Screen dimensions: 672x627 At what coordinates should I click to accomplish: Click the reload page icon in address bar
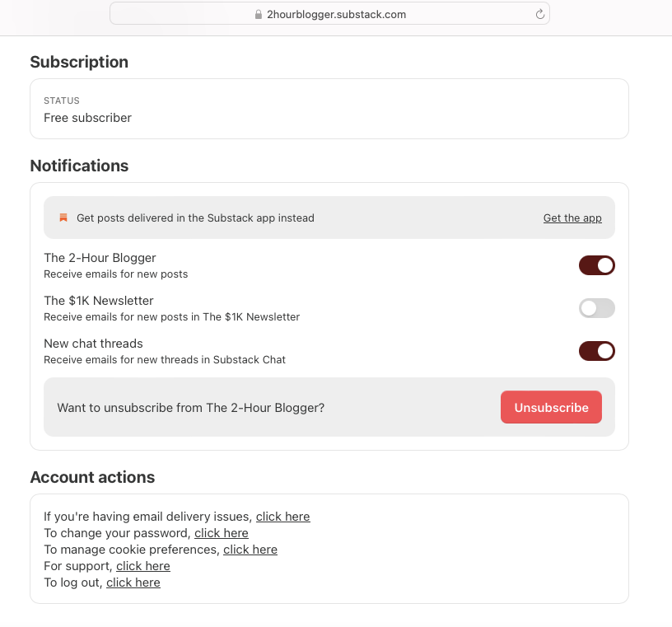point(540,14)
